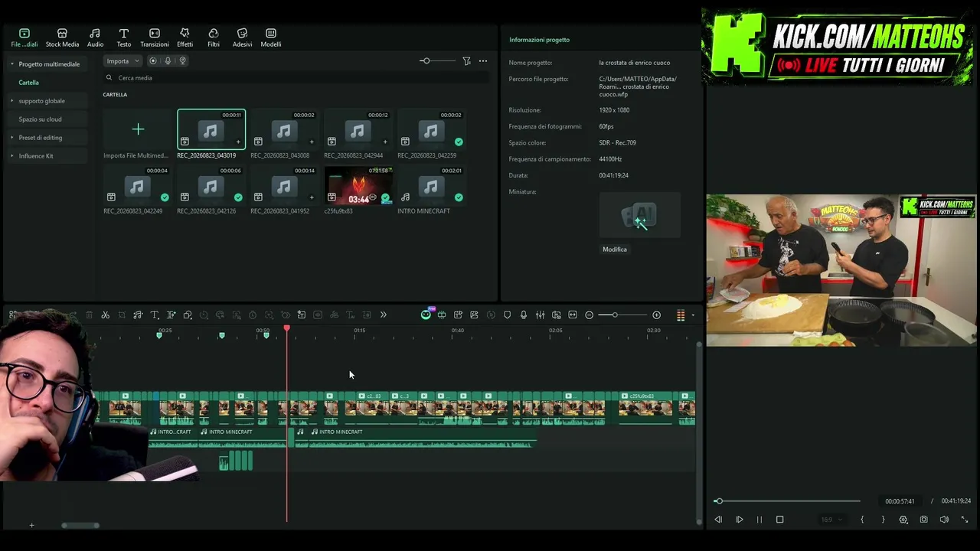Select the INTRO MINECRAFT audio thumbnail

431,185
